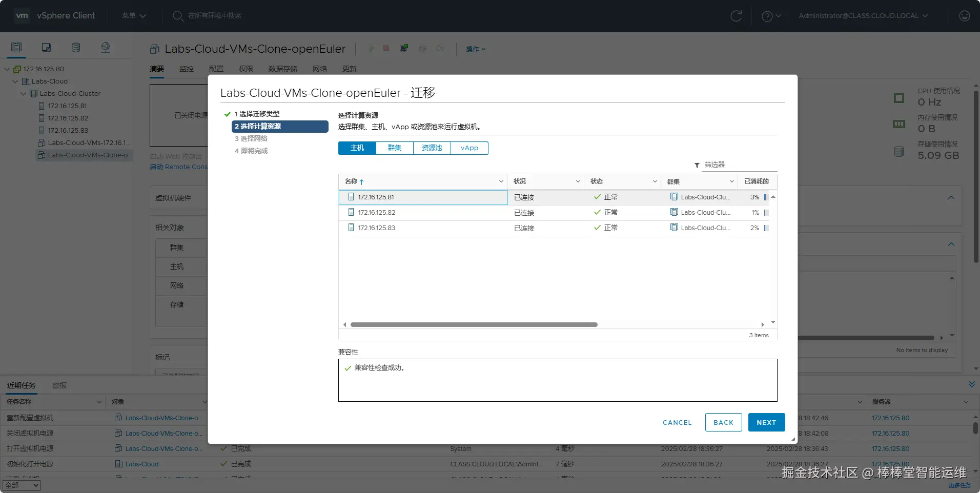This screenshot has width=980, height=493.
Task: Click the filter funnel icon
Action: pyautogui.click(x=697, y=165)
